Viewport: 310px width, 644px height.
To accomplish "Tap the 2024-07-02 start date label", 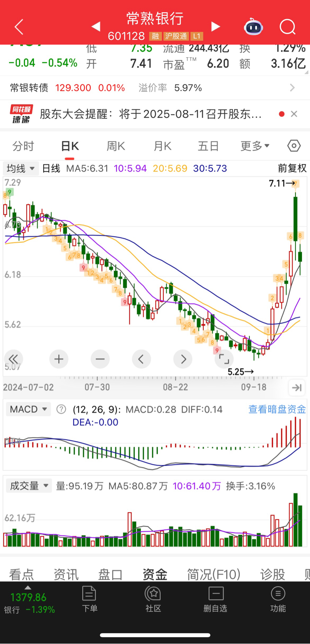I will tap(28, 387).
